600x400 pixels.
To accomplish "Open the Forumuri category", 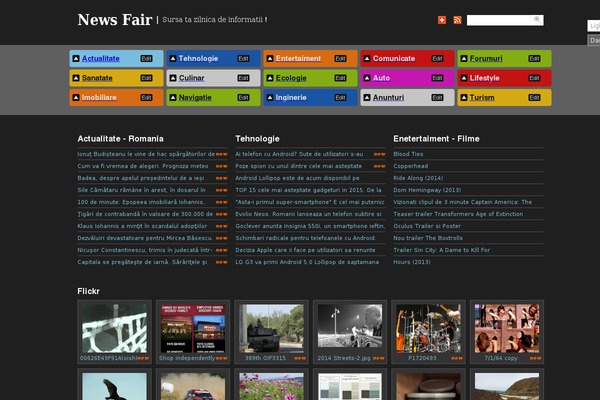I will pos(486,59).
